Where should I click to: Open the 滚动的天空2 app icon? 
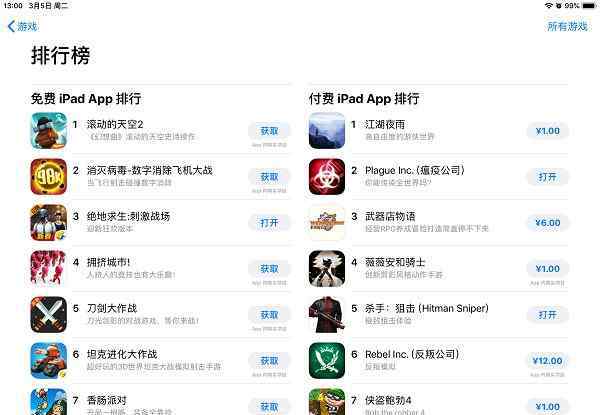49,131
